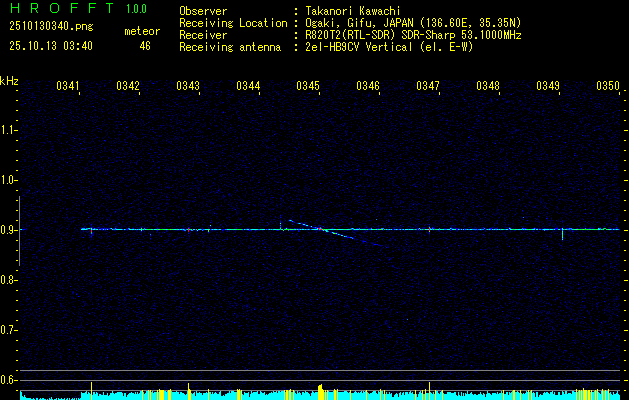Click the vertical gray range bar by 0.9
Screen dimensions: 629x400
[x=19, y=231]
